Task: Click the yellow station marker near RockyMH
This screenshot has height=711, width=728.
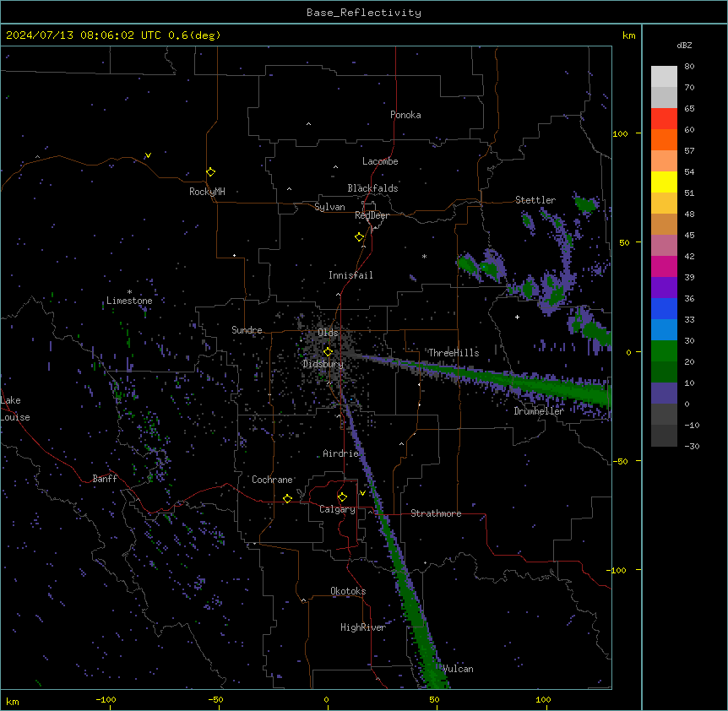Action: pyautogui.click(x=210, y=172)
